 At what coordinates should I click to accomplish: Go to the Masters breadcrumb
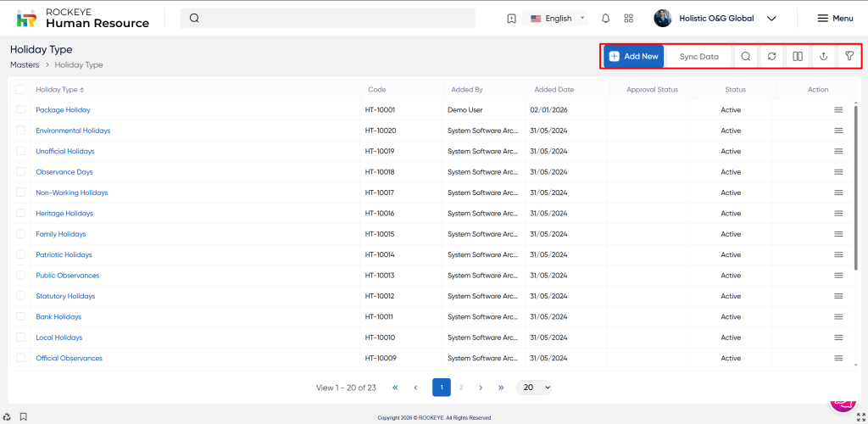[25, 64]
